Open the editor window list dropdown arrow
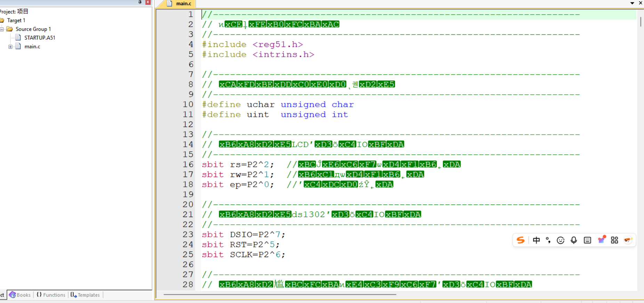This screenshot has height=303, width=644. click(x=632, y=3)
